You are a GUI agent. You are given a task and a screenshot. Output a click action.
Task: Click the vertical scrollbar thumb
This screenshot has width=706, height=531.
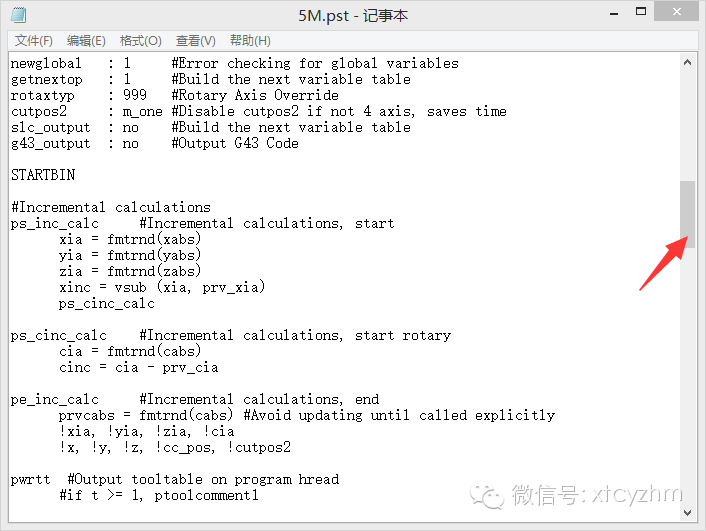click(688, 213)
